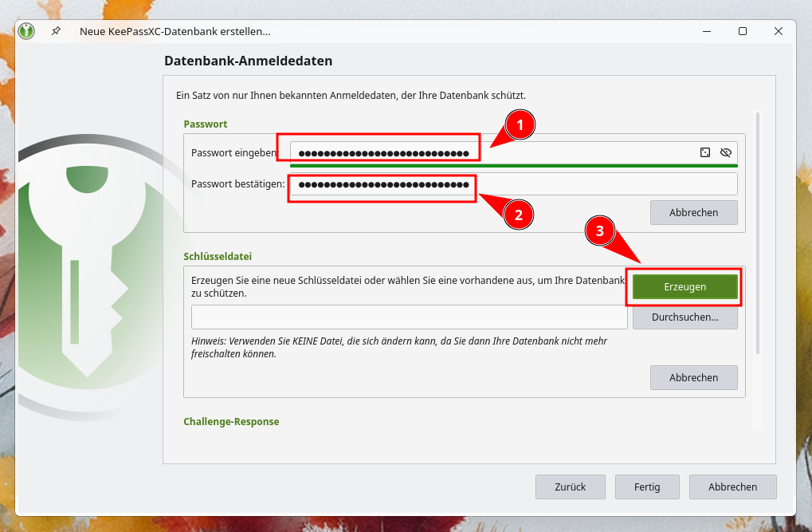The width and height of the screenshot is (812, 532).
Task: Click the green password strength bar
Action: coord(514,165)
